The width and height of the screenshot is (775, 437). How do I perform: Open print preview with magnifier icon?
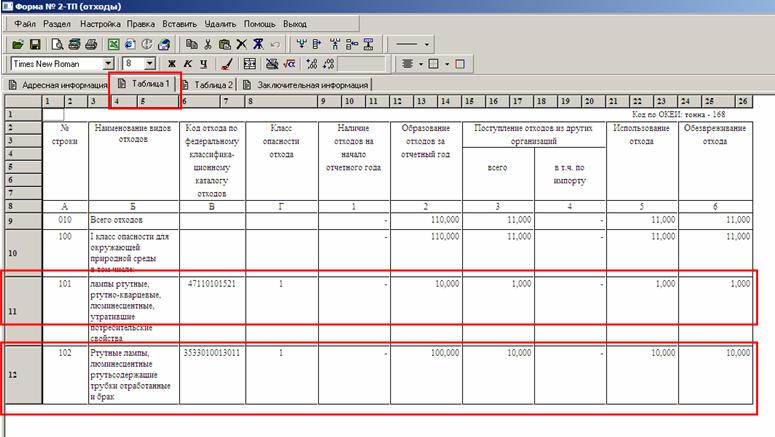[x=57, y=44]
